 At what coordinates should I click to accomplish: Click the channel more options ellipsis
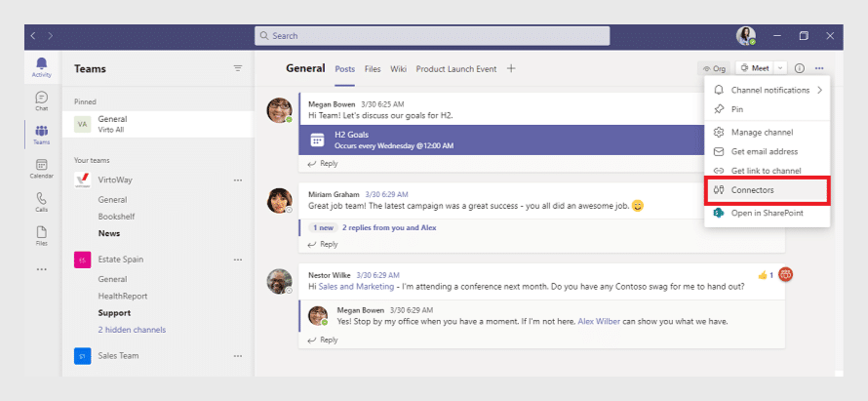(819, 68)
